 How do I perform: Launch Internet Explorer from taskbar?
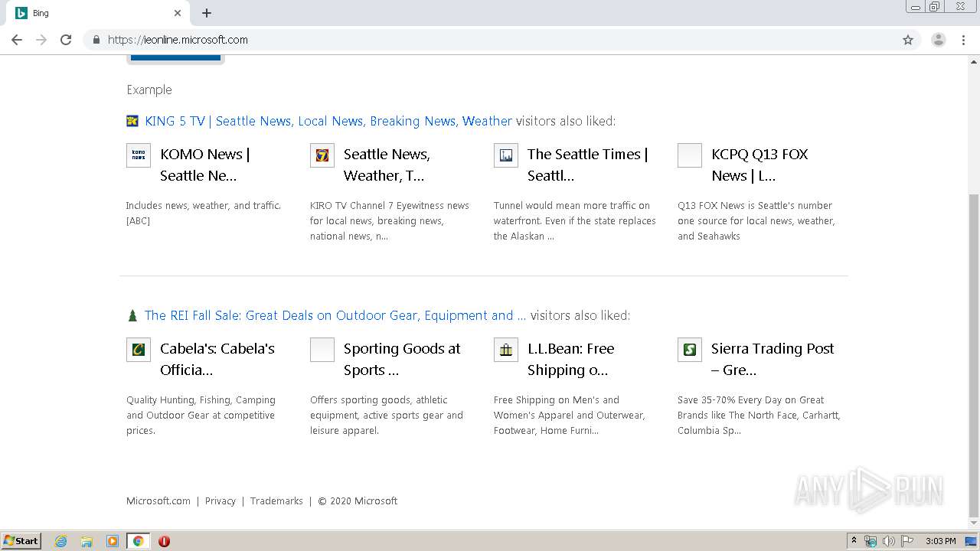click(60, 541)
